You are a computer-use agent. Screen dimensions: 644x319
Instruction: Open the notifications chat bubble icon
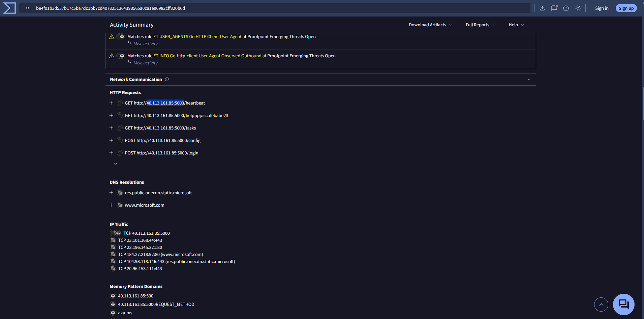pyautogui.click(x=554, y=8)
